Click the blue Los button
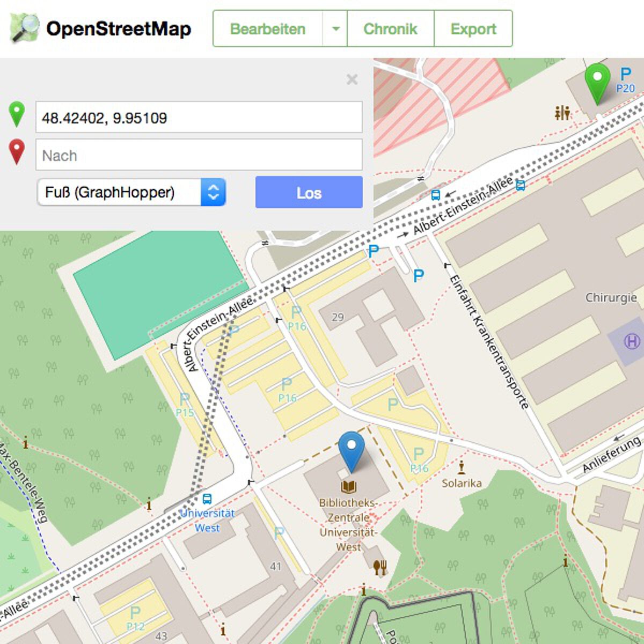This screenshot has height=644, width=644. [309, 192]
